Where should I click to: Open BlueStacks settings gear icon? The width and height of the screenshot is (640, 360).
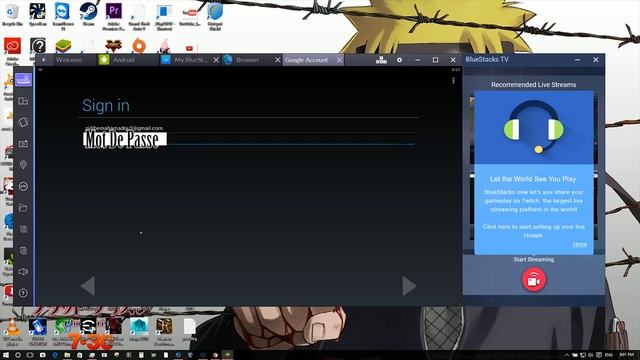pyautogui.click(x=399, y=60)
